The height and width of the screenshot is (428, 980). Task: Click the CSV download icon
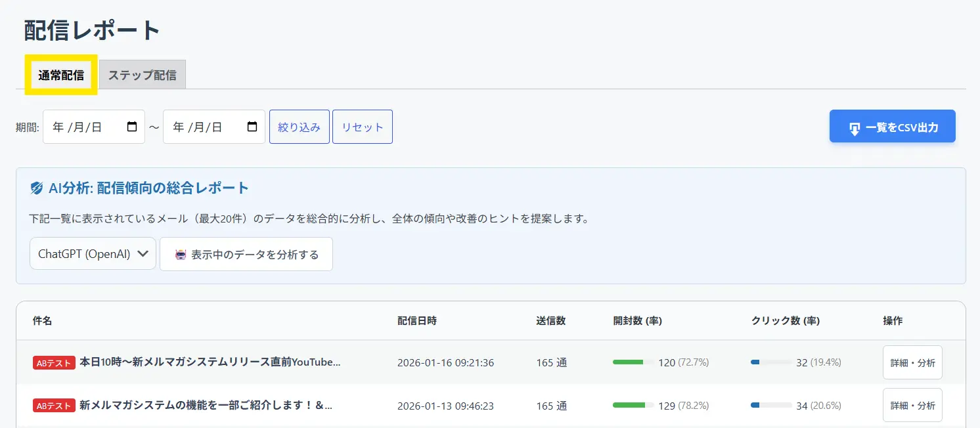(854, 128)
